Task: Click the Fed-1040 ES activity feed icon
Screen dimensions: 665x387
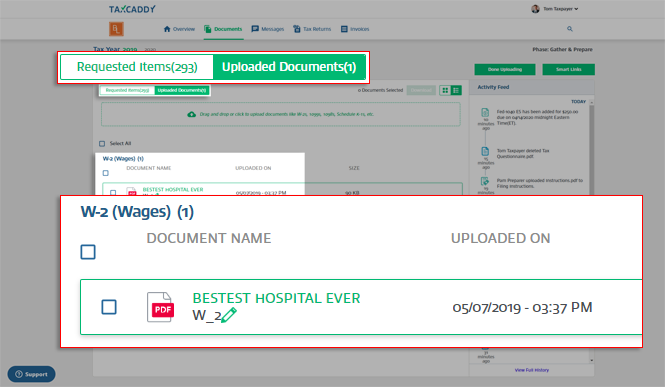Action: [x=485, y=112]
